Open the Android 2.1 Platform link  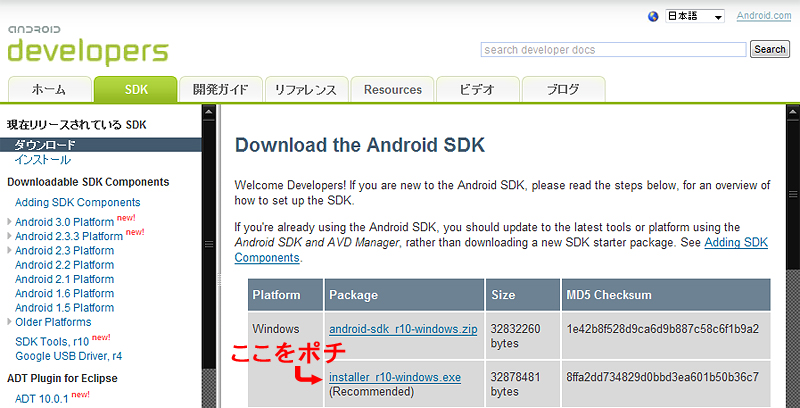click(x=64, y=279)
